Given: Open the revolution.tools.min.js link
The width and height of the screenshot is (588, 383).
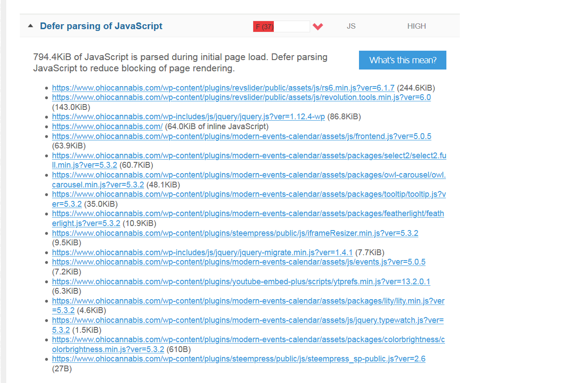Looking at the screenshot, I should click(241, 97).
